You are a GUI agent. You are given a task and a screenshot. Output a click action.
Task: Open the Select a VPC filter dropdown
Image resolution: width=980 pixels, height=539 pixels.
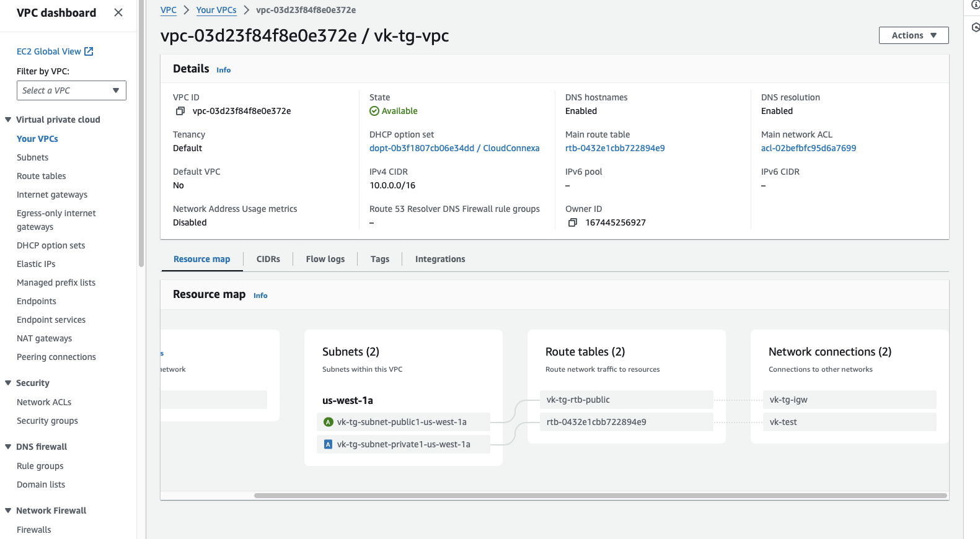(x=71, y=90)
